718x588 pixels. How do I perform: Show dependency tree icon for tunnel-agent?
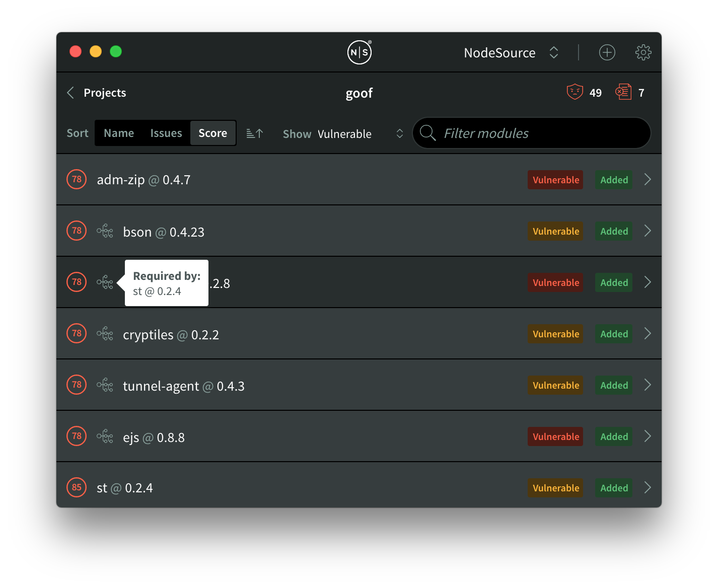point(105,385)
